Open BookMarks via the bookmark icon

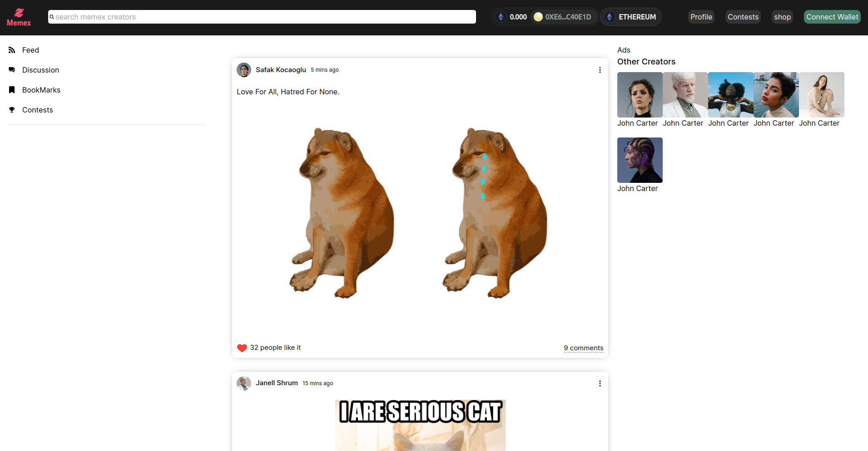coord(12,89)
